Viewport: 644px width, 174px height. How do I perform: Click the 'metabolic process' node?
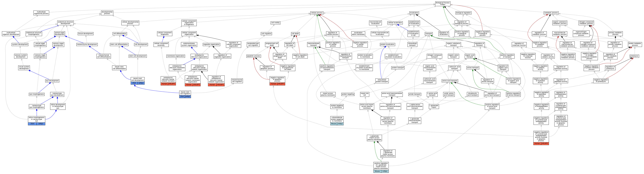(x=551, y=13)
